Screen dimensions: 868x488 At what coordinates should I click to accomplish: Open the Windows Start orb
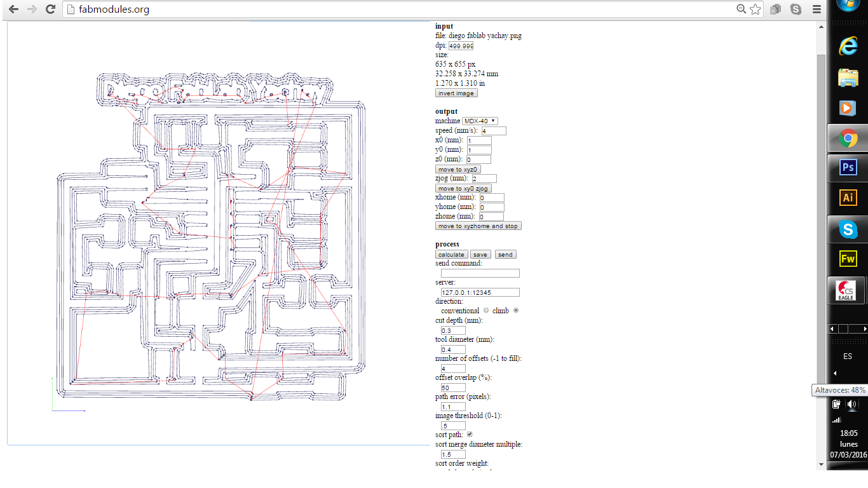848,5
